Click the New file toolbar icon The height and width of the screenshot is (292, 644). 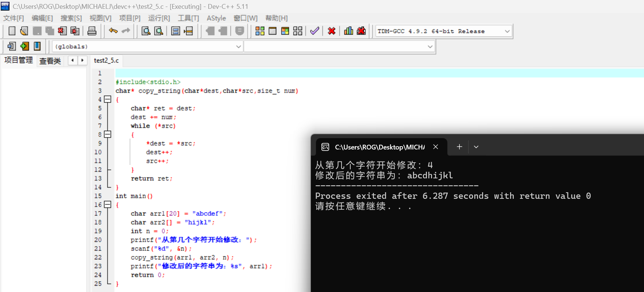point(12,31)
